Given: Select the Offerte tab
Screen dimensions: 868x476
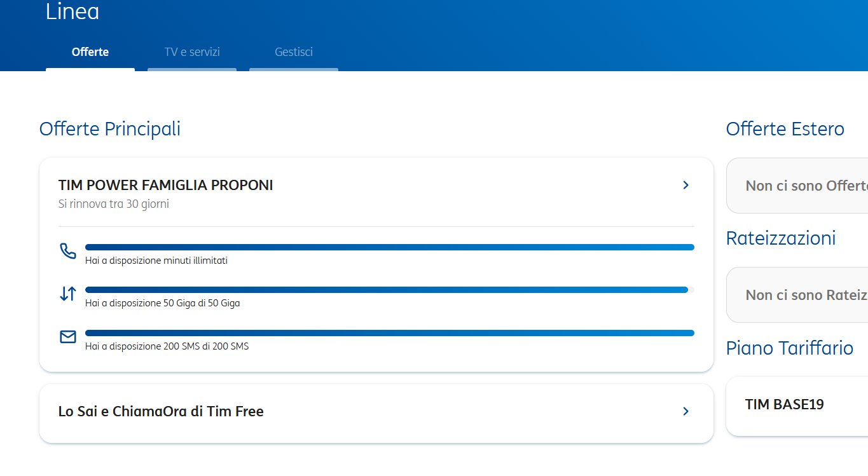Looking at the screenshot, I should (90, 52).
